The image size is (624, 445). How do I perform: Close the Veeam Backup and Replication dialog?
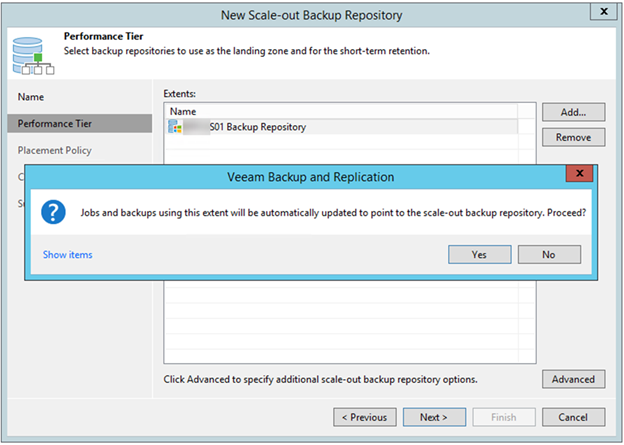pos(579,173)
